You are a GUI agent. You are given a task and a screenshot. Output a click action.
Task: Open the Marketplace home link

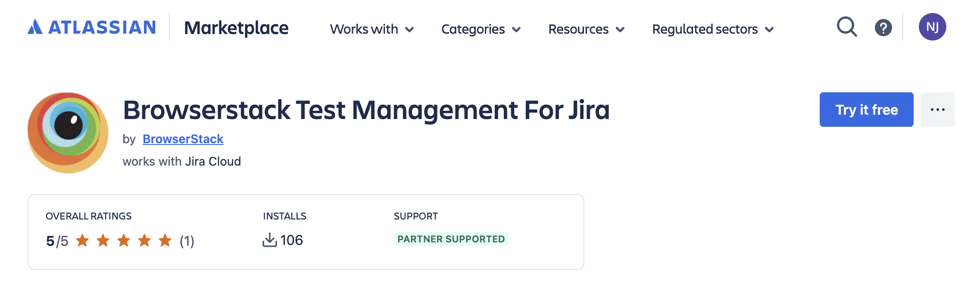[236, 28]
